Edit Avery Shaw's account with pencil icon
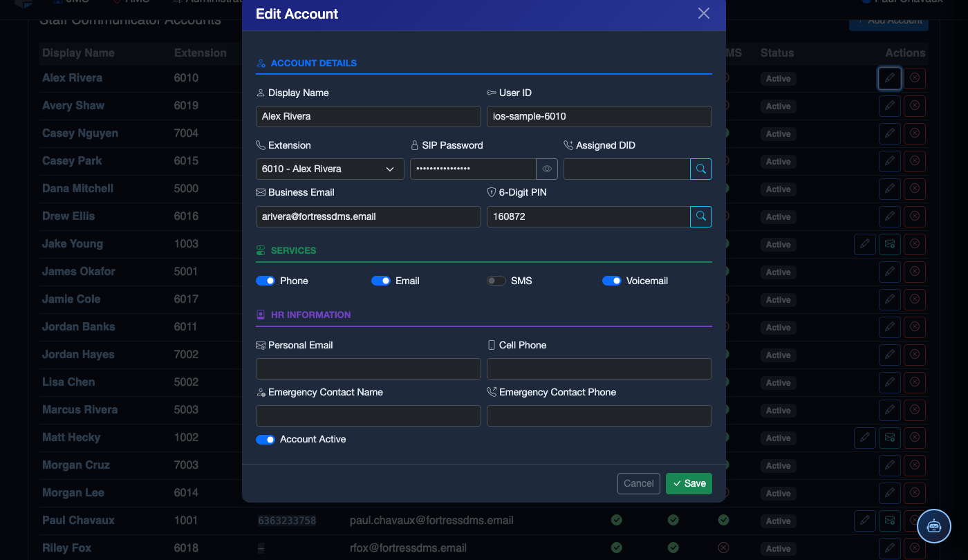968x560 pixels. (x=890, y=106)
